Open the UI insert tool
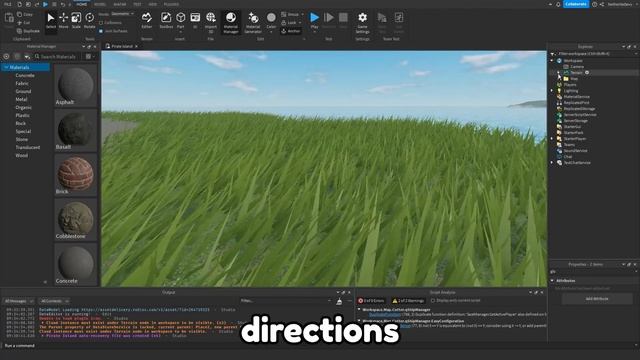 tap(195, 20)
